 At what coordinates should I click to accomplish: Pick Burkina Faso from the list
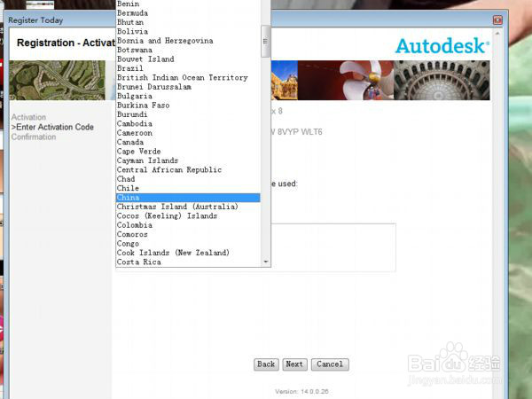tap(188, 106)
